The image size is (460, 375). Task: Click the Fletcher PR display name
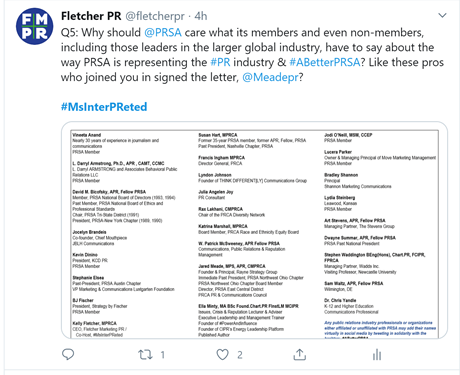[91, 16]
